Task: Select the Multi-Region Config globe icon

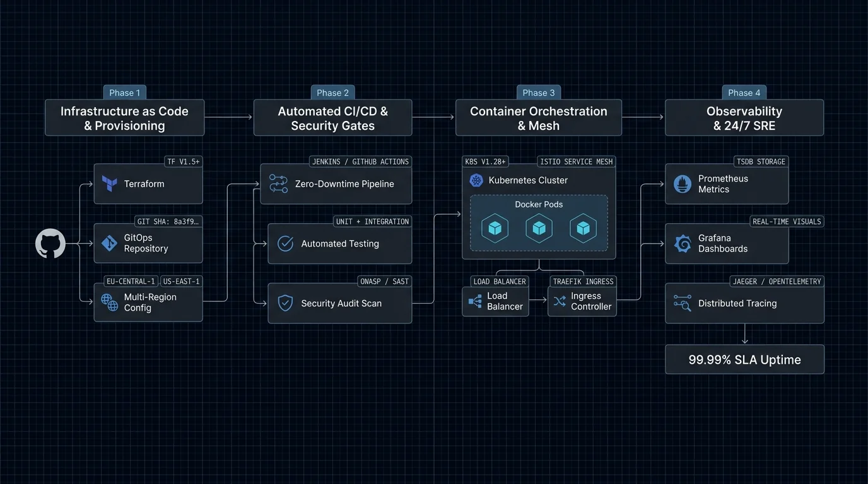Action: 110,302
